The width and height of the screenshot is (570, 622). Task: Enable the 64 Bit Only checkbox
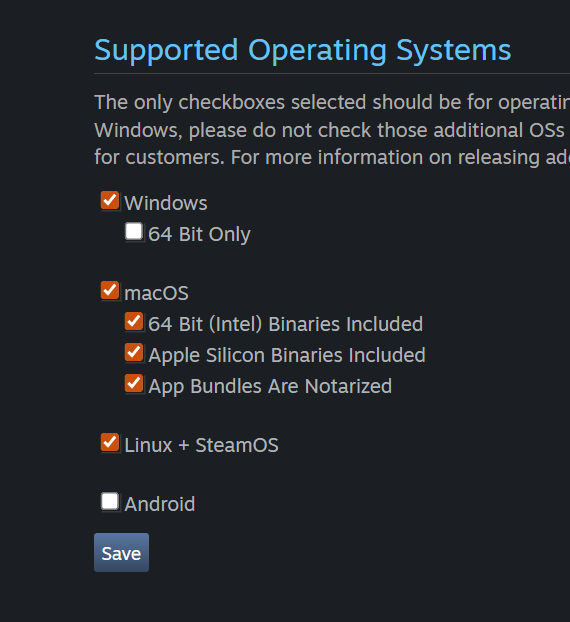coord(134,232)
